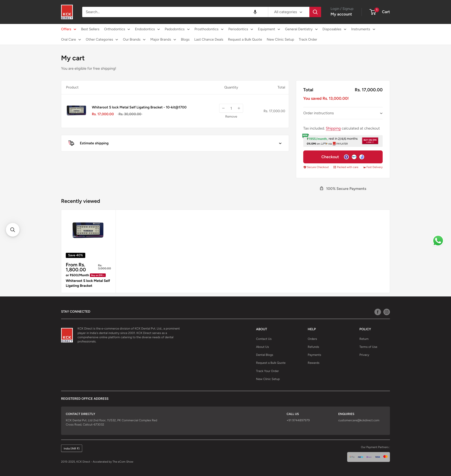Activate voice search microphone icon
This screenshot has height=476, width=451.
click(x=255, y=12)
